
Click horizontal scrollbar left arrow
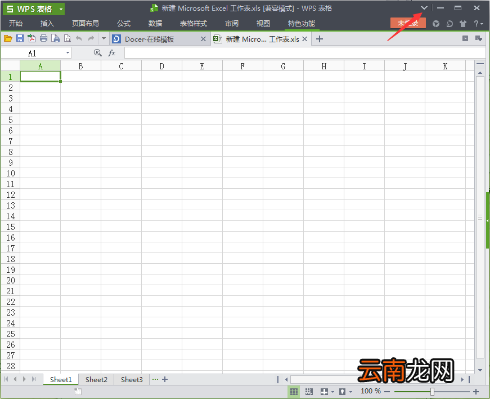[286, 379]
